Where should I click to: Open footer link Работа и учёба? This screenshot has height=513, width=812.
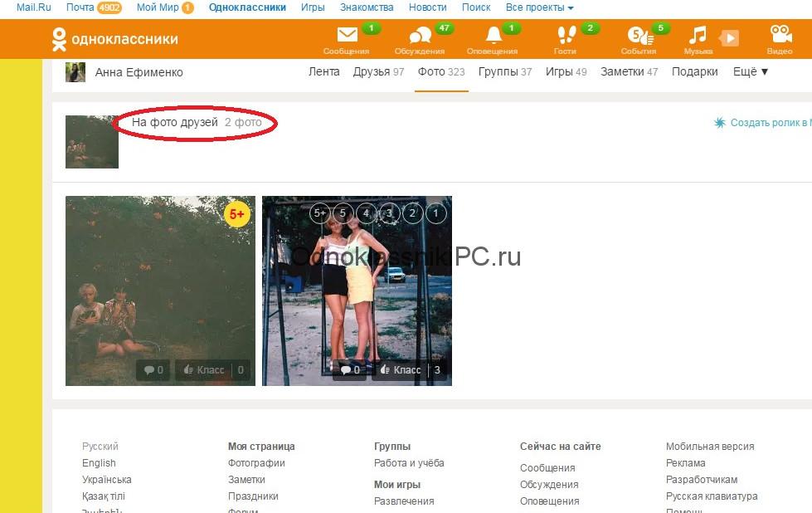pyautogui.click(x=409, y=462)
